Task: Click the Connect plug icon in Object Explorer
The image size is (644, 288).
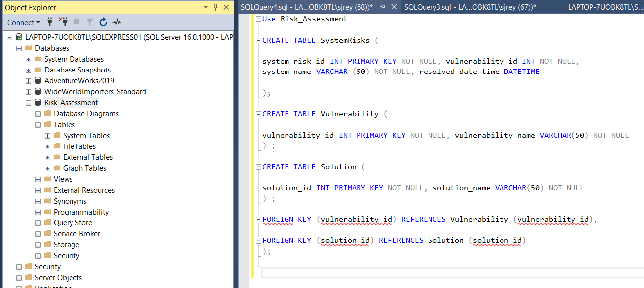Action: click(49, 22)
